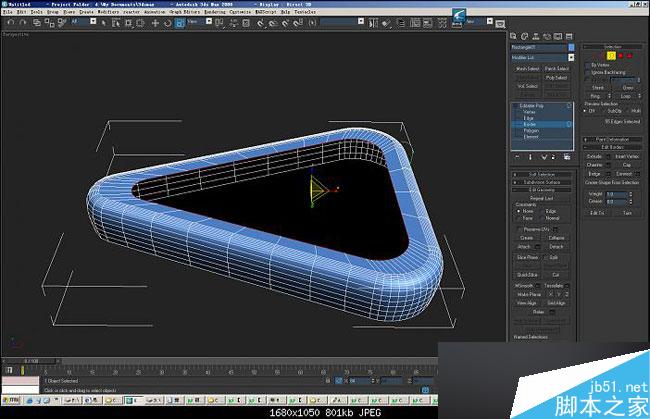This screenshot has height=419, width=650.
Task: Expand the Soft Selection rollout
Action: point(542,174)
